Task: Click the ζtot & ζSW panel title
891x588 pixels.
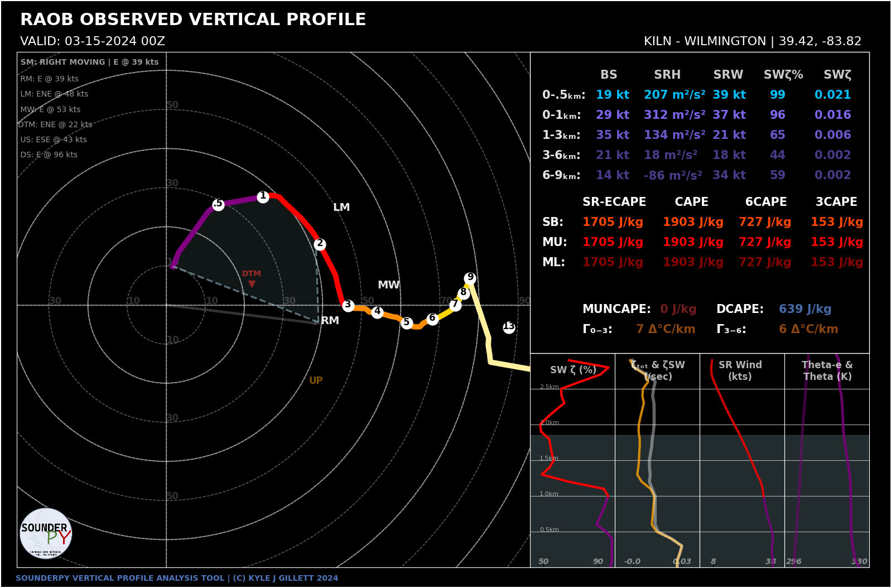Action: 658,370
